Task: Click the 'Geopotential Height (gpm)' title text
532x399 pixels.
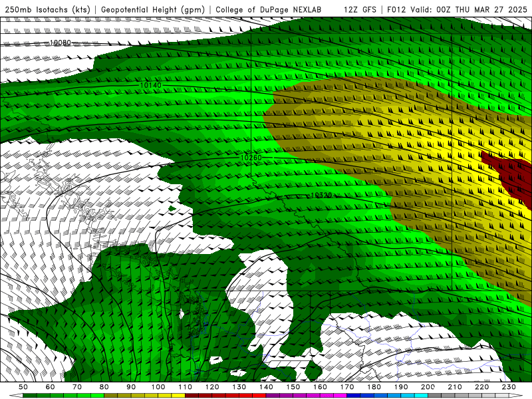Action: click(153, 9)
